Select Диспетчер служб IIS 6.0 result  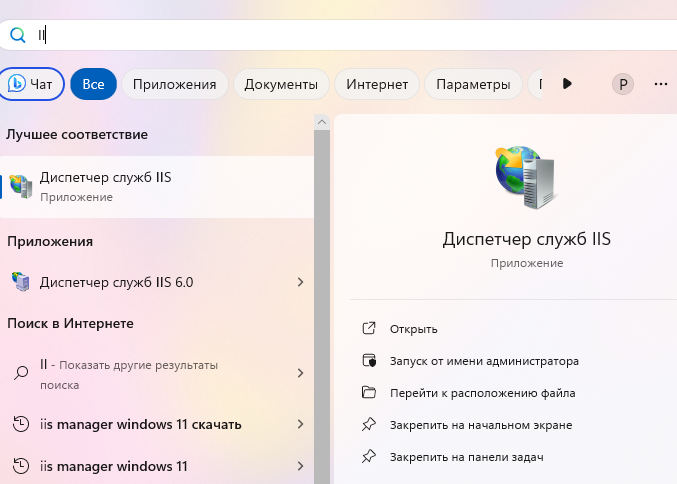157,282
